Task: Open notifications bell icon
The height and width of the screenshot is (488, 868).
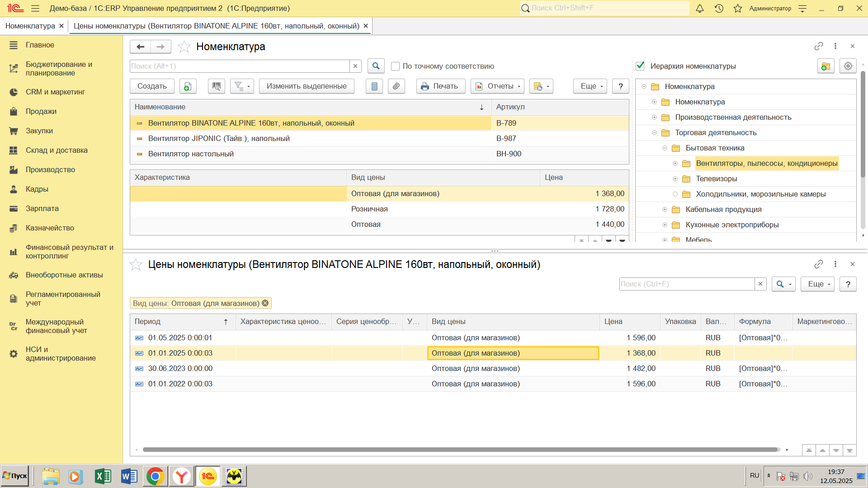Action: coord(699,8)
